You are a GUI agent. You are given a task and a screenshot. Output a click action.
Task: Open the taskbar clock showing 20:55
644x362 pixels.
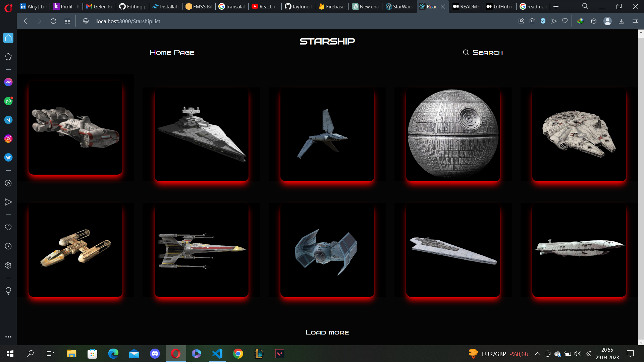(607, 354)
